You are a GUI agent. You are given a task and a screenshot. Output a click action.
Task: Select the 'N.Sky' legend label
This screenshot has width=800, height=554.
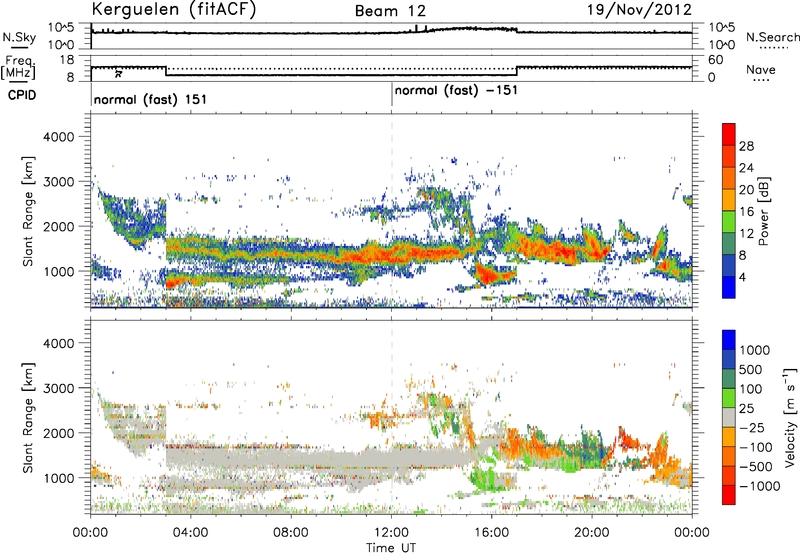tap(19, 37)
